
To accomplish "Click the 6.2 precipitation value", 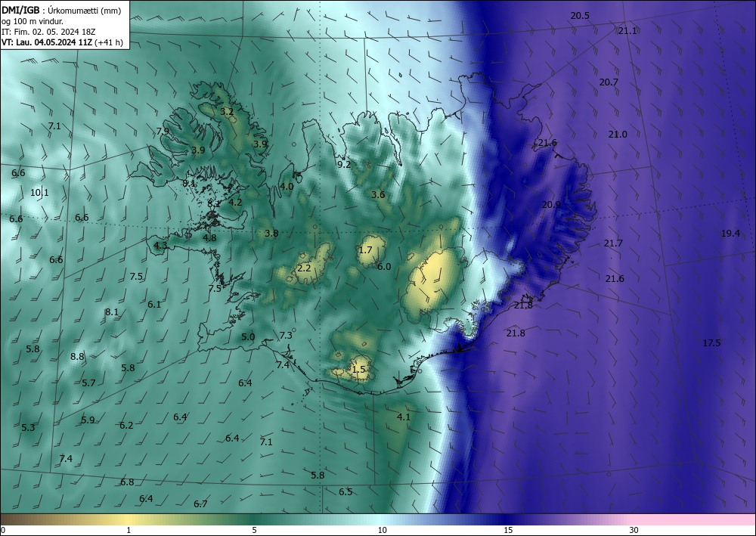I will [x=126, y=425].
